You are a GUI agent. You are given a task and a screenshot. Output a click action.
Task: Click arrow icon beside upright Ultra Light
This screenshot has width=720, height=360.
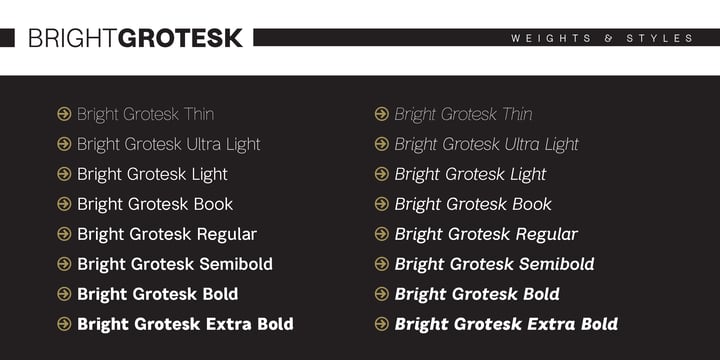click(64, 144)
